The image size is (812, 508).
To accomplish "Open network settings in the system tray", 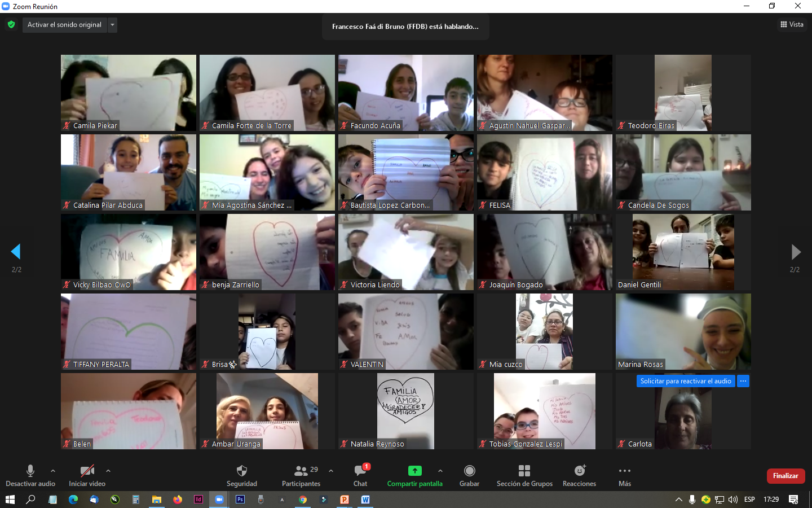I will coord(720,500).
